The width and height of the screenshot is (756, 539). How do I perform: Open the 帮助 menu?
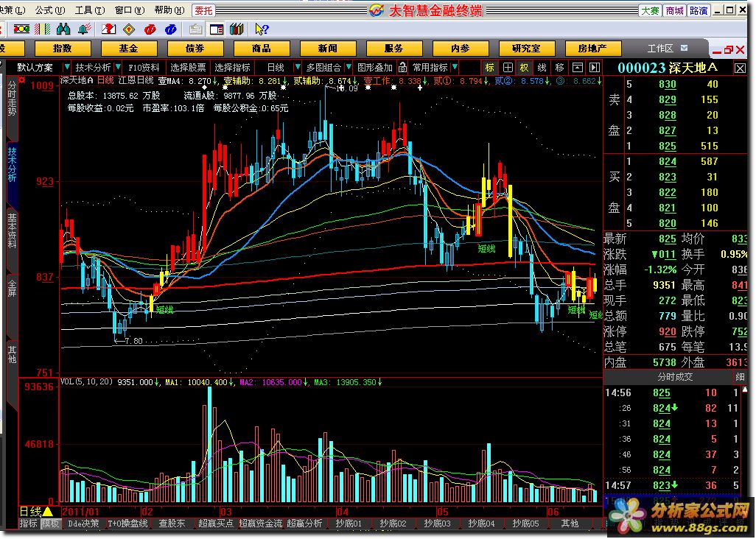169,10
